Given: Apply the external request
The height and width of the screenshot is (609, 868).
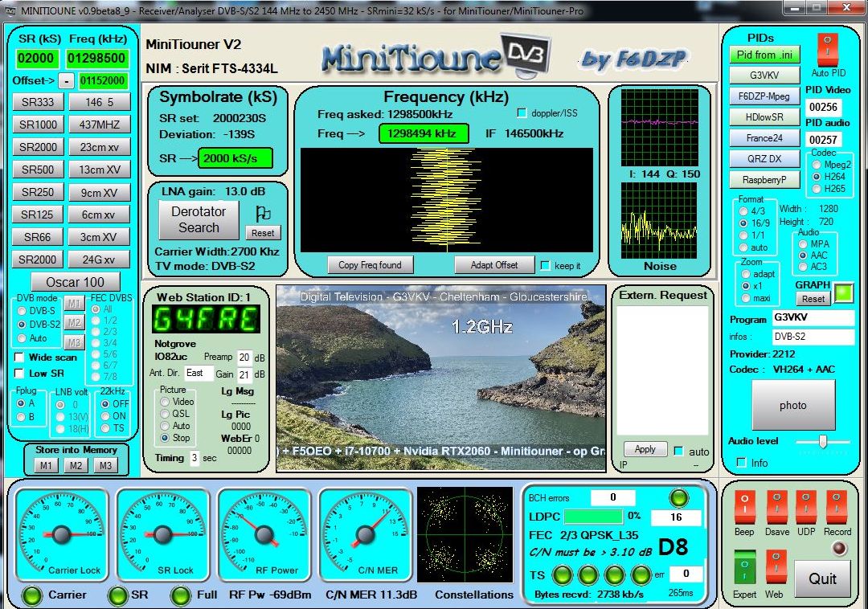Looking at the screenshot, I should tap(645, 449).
